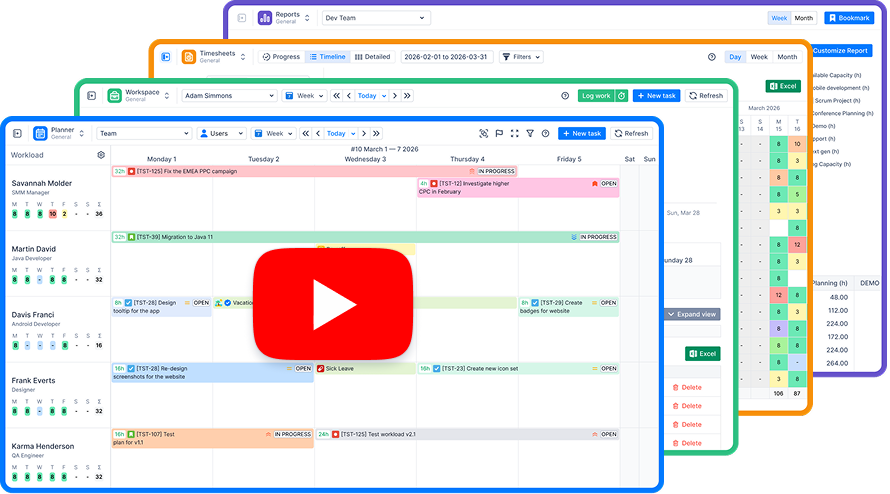The width and height of the screenshot is (890, 494).
Task: Open the Planner module switcher arrows
Action: (x=82, y=133)
